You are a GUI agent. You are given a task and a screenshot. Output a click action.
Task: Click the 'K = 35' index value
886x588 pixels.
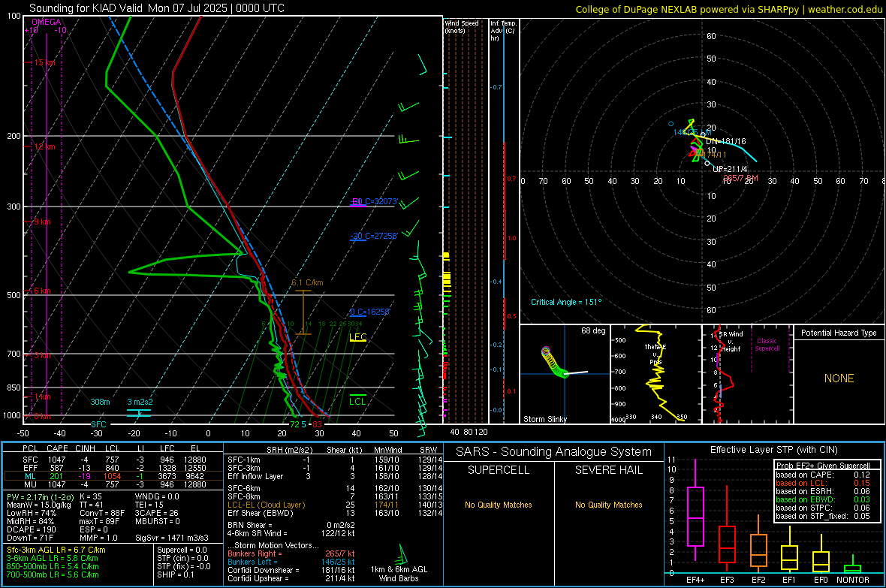(x=91, y=497)
